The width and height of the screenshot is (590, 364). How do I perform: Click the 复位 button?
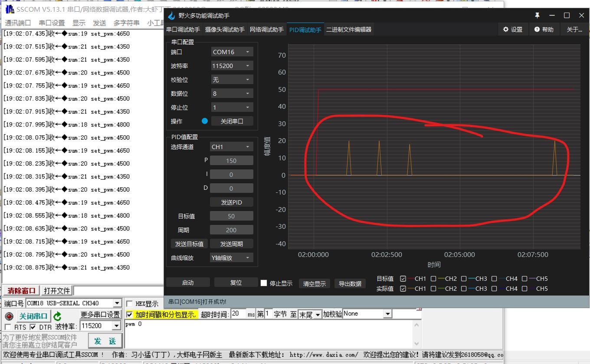236,283
